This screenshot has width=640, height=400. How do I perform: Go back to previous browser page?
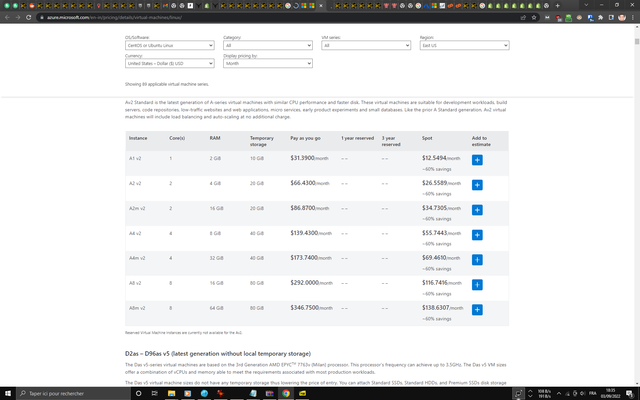click(x=7, y=18)
